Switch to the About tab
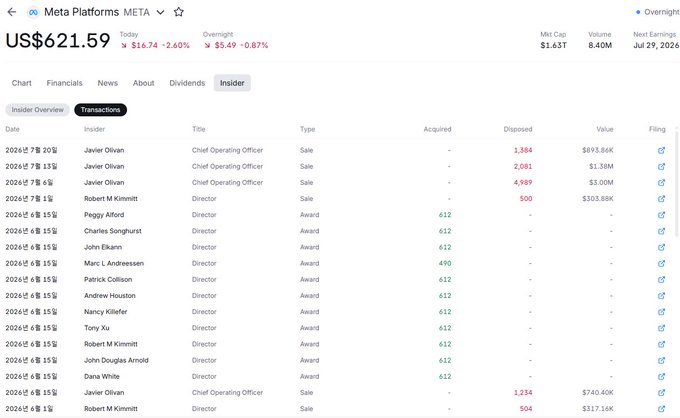This screenshot has width=680, height=418. [x=144, y=83]
